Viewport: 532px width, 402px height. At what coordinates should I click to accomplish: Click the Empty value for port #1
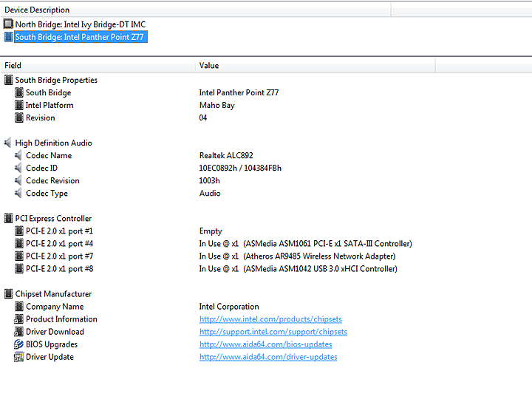click(211, 231)
